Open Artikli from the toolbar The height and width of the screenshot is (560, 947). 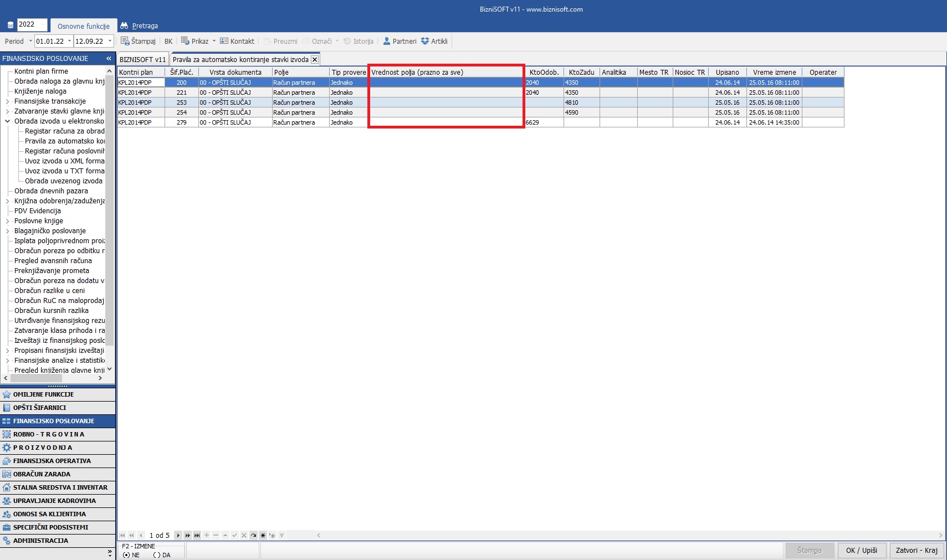point(434,41)
